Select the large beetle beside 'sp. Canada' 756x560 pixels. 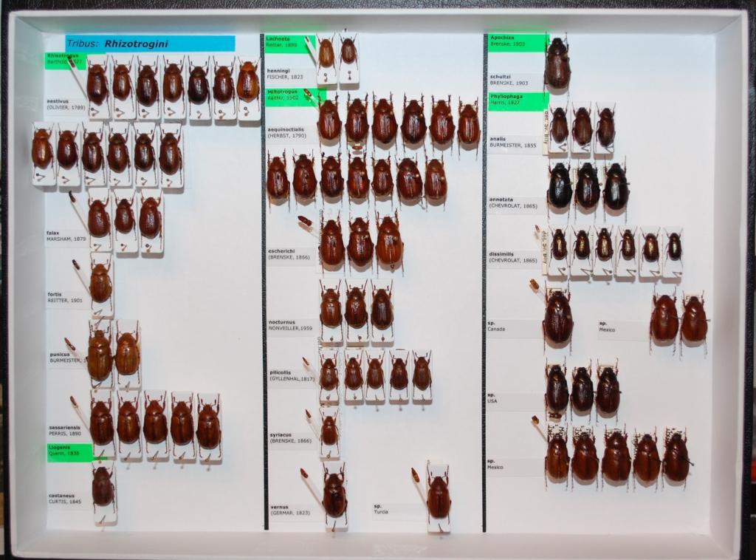[x=558, y=318]
